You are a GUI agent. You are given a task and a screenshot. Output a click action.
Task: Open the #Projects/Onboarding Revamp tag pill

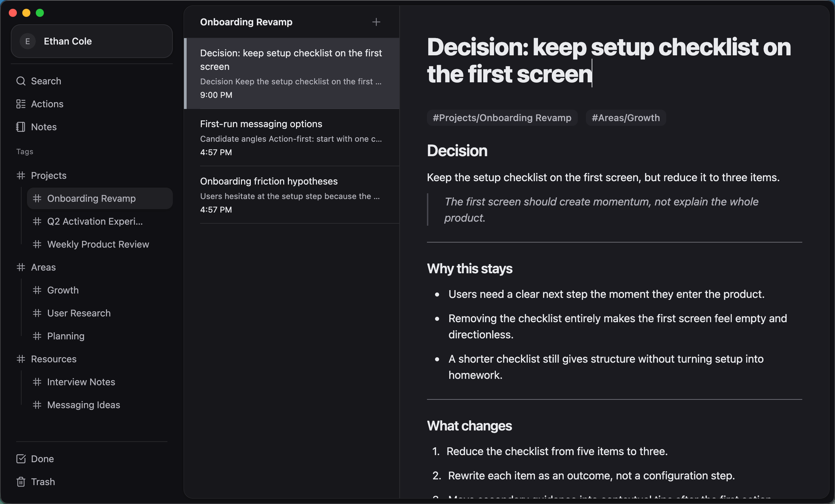[x=502, y=118]
